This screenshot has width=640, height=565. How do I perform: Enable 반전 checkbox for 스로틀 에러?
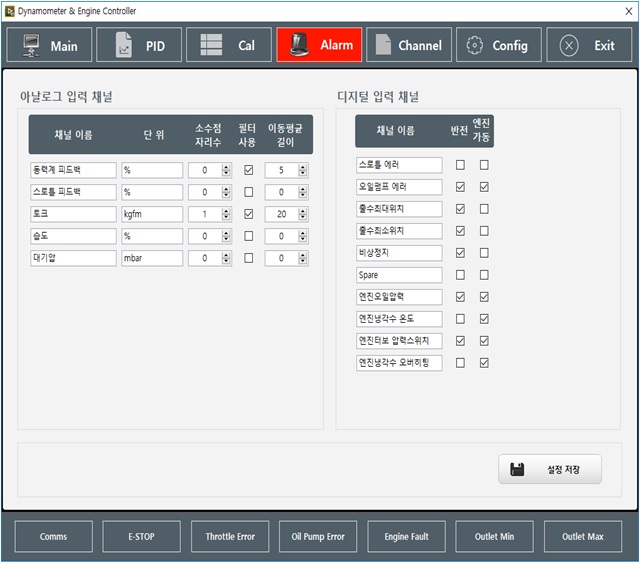tap(460, 165)
